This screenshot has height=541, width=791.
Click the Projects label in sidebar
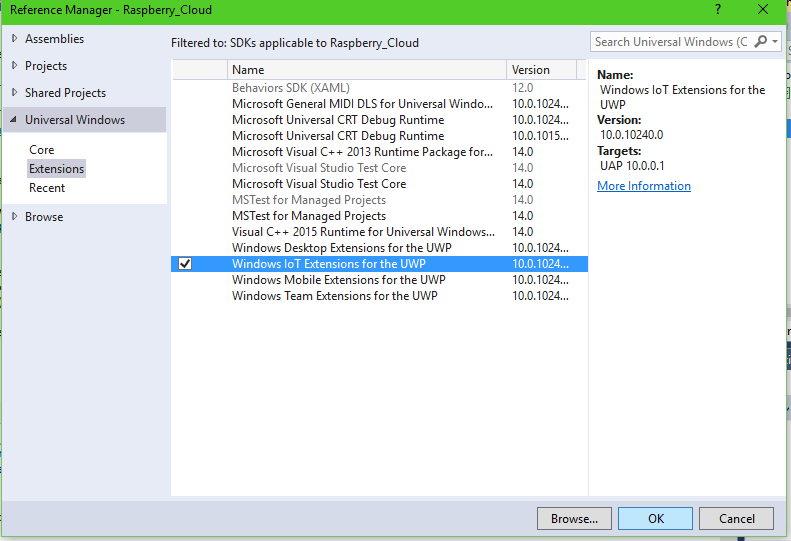click(x=46, y=66)
